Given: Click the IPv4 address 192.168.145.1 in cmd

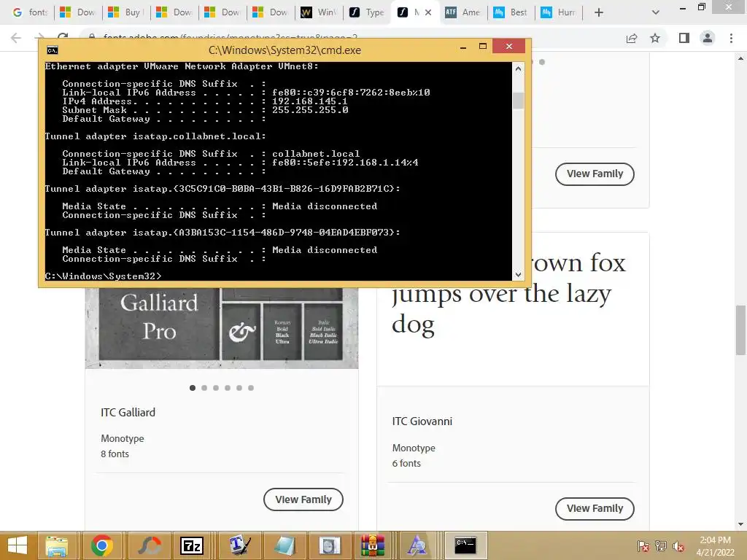Looking at the screenshot, I should tap(310, 101).
